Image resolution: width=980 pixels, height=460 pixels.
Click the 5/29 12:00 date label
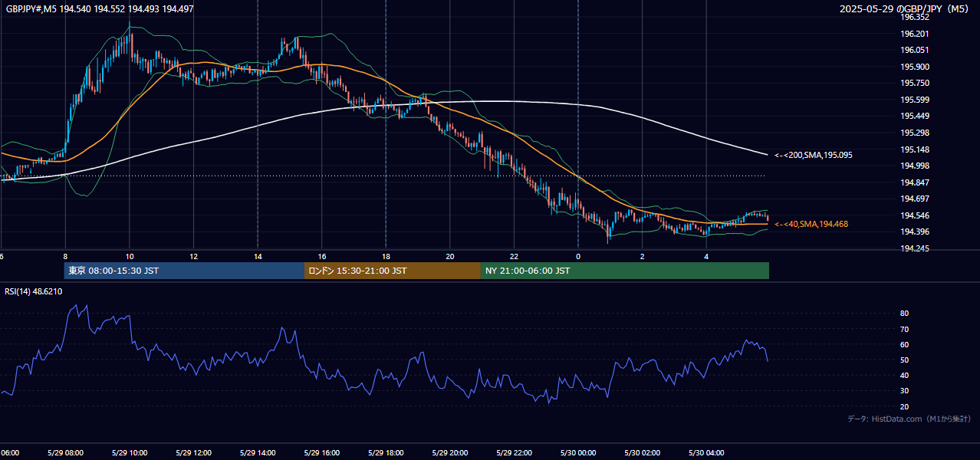(193, 452)
